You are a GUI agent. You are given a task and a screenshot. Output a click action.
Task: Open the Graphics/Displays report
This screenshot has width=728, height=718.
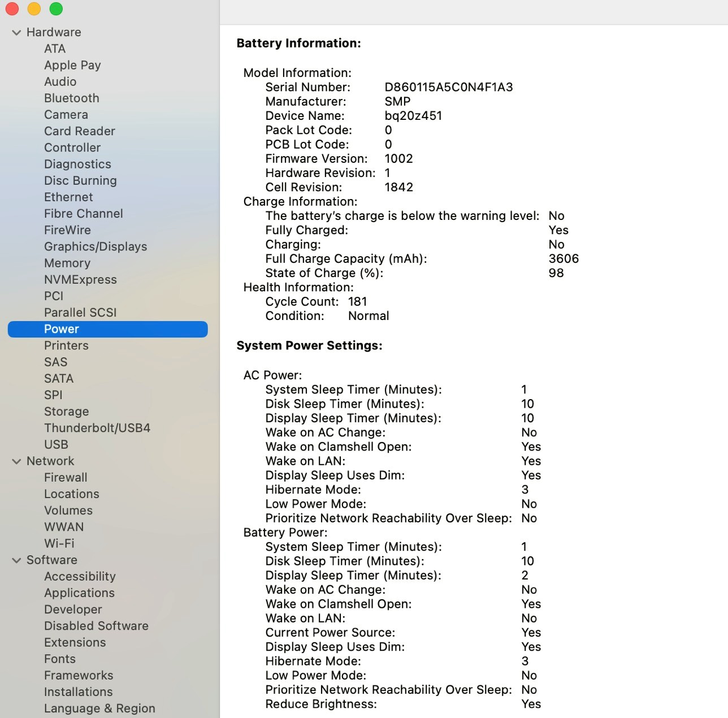coord(95,246)
